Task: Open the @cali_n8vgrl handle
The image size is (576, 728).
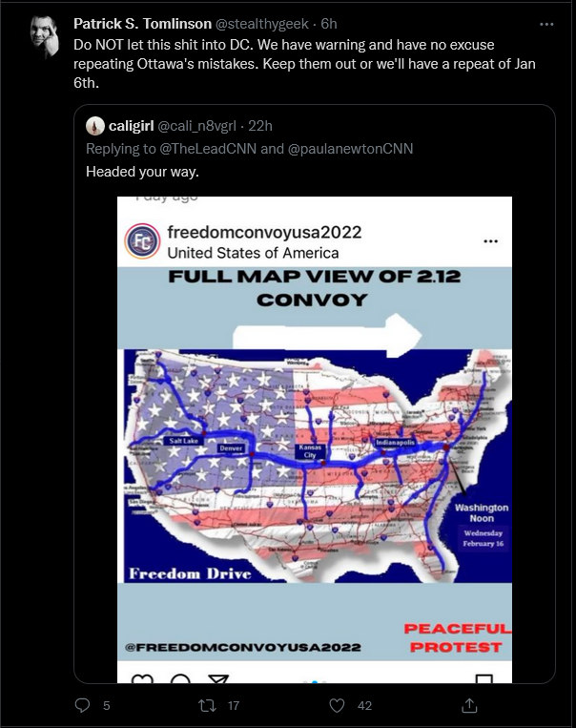Action: pos(196,126)
